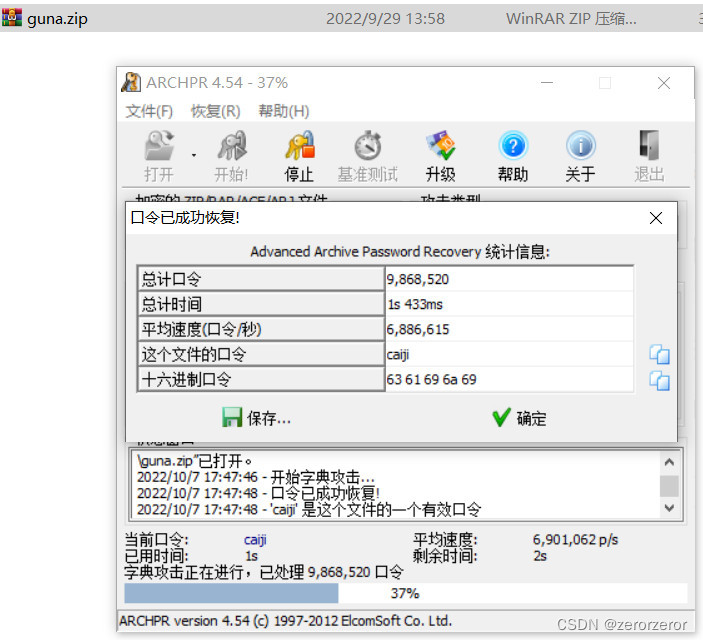Click the 这个文件的口令 row label

[261, 354]
